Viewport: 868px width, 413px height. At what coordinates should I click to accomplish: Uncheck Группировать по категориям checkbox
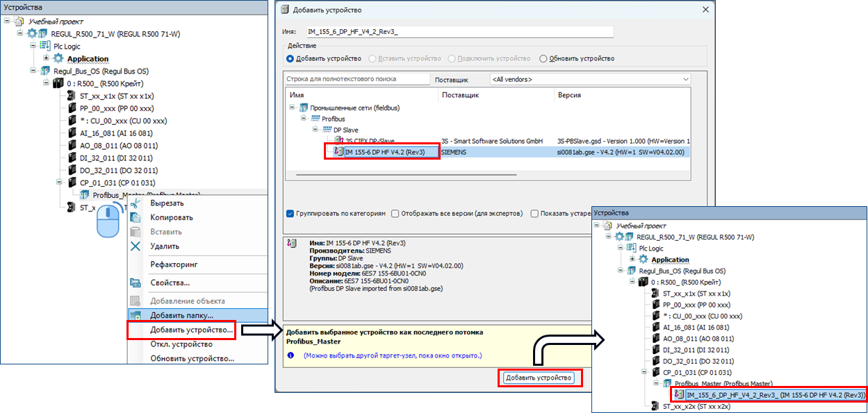coord(290,214)
